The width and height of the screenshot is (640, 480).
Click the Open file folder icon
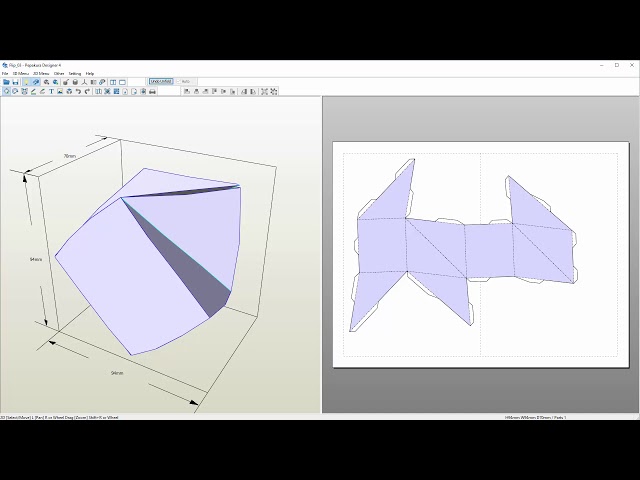pyautogui.click(x=6, y=82)
